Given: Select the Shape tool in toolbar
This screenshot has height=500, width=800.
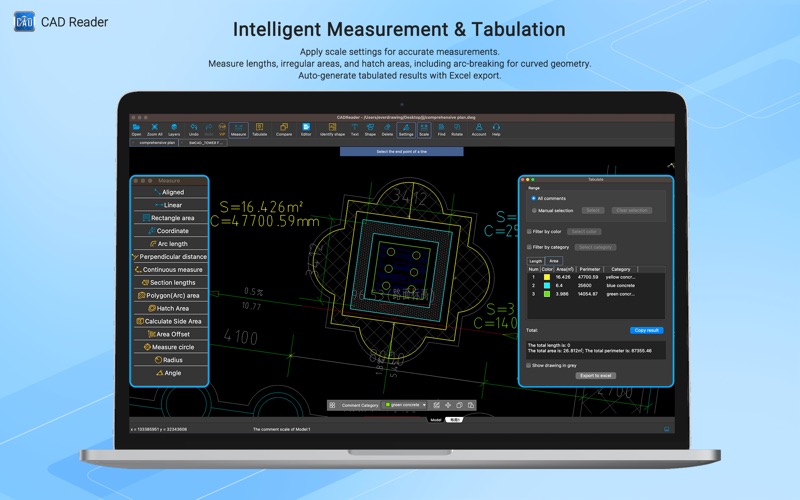Looking at the screenshot, I should click(370, 130).
